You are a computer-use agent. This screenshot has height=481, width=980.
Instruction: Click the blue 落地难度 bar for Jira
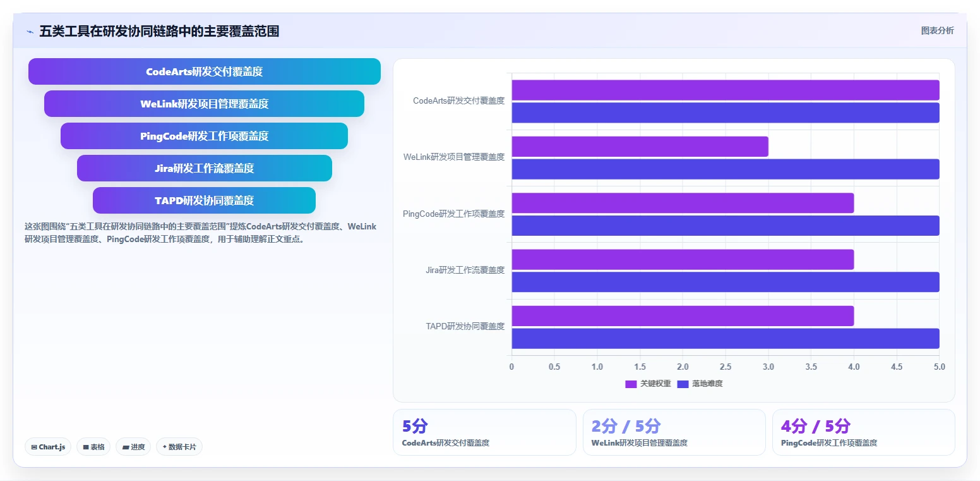(726, 282)
